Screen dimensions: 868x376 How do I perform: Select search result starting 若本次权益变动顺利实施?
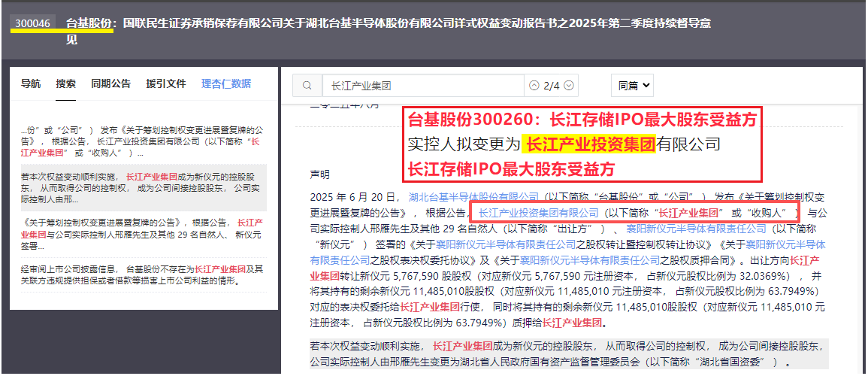click(x=144, y=188)
